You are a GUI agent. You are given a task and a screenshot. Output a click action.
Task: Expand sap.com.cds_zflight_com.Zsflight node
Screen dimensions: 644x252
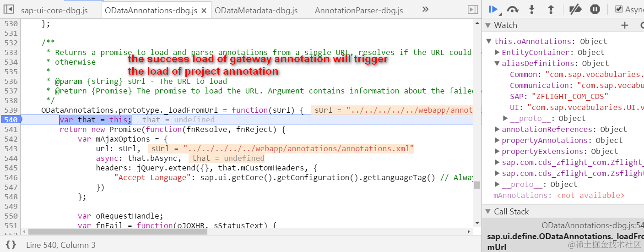[x=497, y=173]
